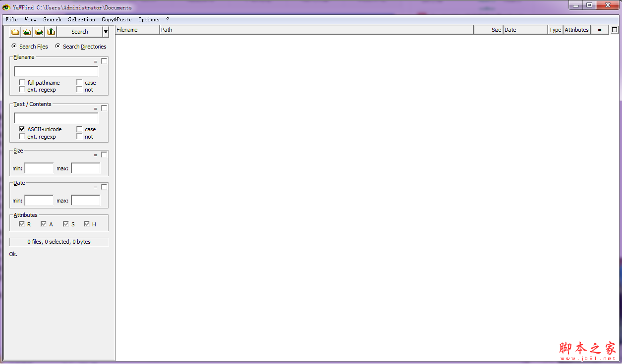Sort results by the Date column header
The height and width of the screenshot is (364, 622).
(525, 30)
